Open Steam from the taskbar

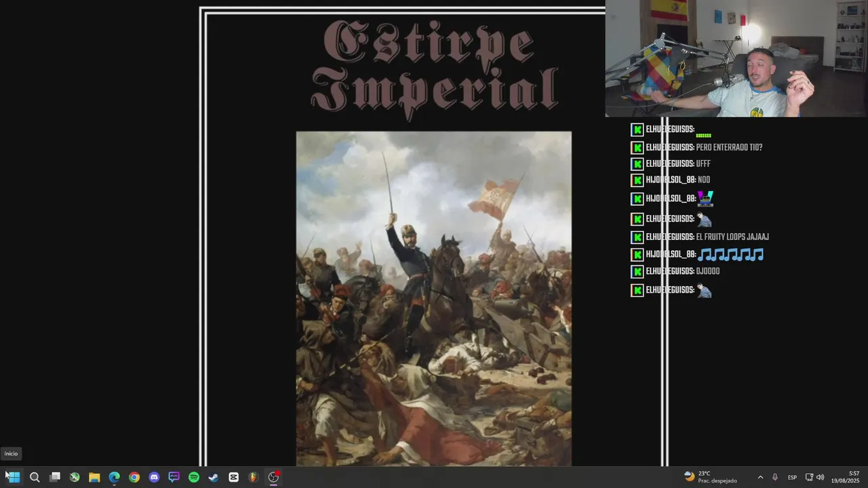tap(214, 477)
